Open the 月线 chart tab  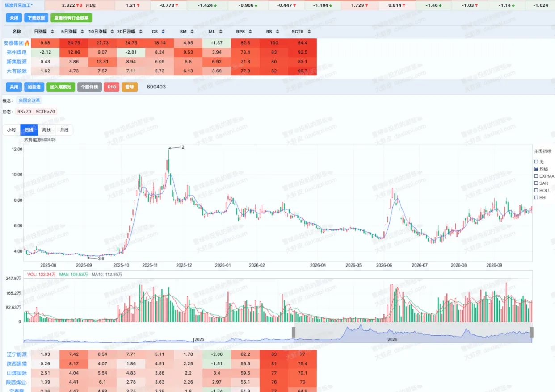pos(64,130)
